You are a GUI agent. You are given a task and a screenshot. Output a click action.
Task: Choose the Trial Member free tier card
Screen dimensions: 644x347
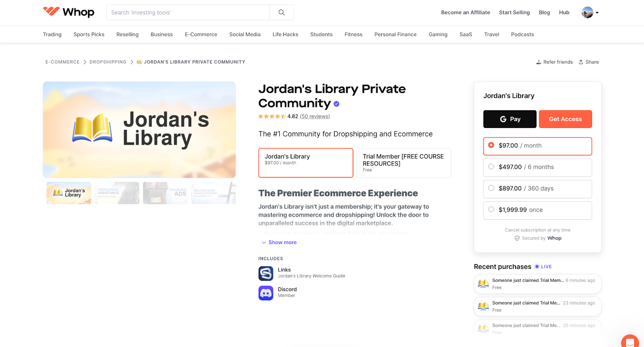[x=404, y=163]
